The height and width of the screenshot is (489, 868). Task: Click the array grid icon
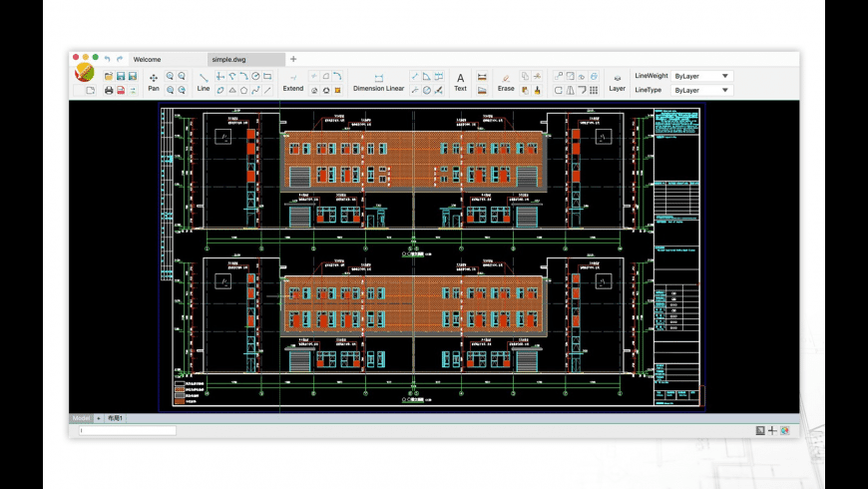click(x=594, y=90)
